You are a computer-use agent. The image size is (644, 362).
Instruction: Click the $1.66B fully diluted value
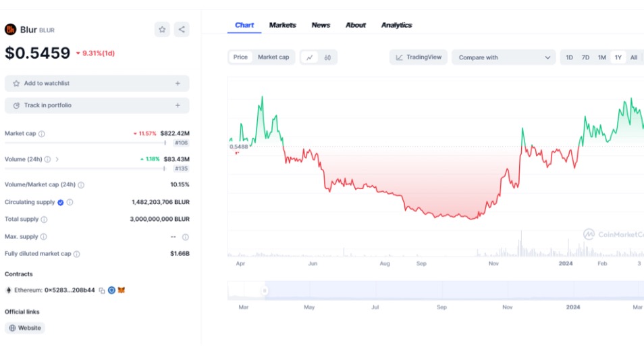180,253
